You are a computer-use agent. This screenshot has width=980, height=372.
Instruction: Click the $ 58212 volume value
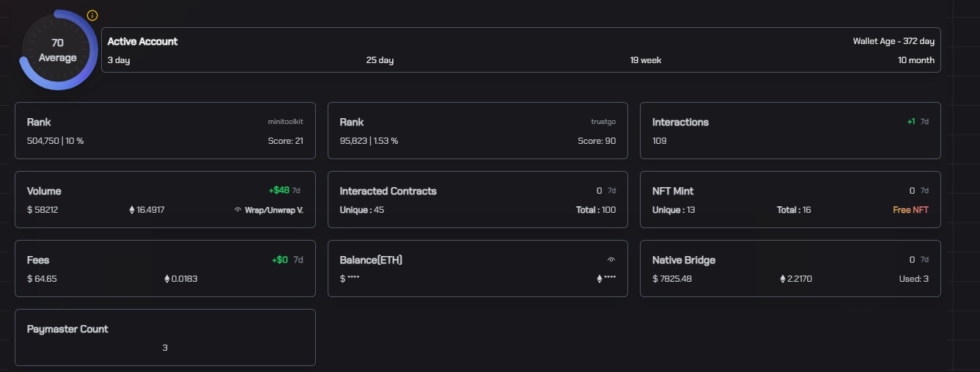tap(43, 210)
